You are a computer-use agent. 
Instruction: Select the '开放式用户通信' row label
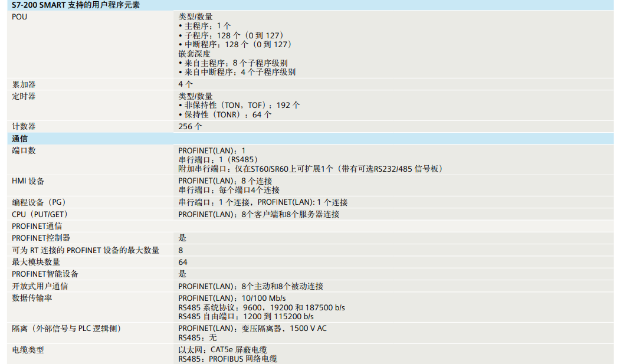(x=40, y=286)
